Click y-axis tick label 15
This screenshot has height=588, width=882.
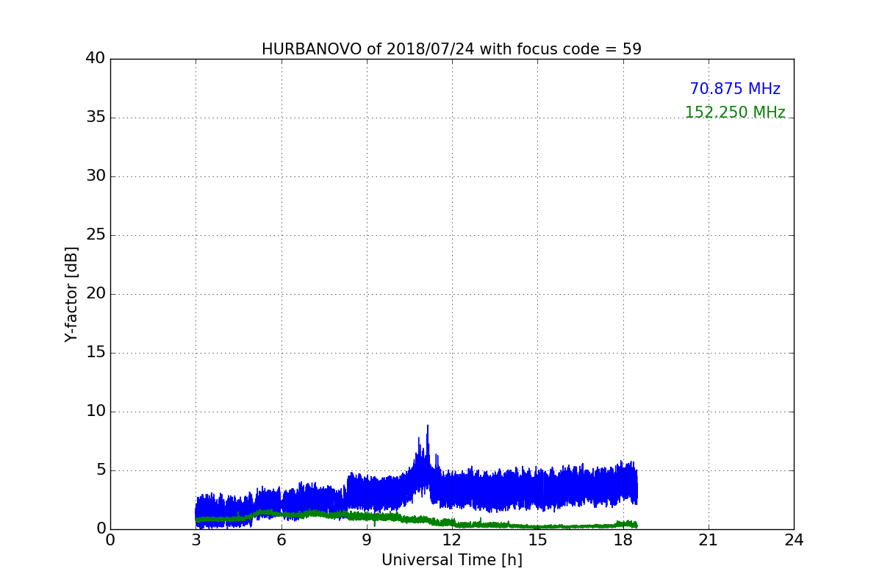(96, 353)
